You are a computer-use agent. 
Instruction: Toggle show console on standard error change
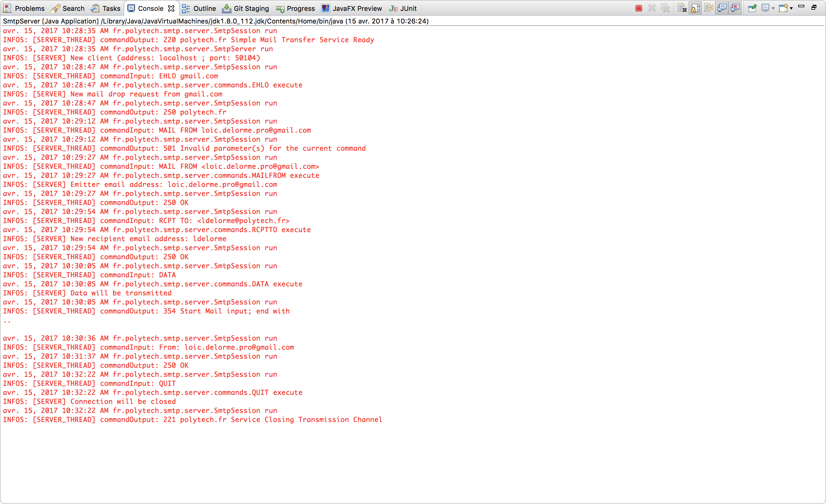[x=735, y=8]
